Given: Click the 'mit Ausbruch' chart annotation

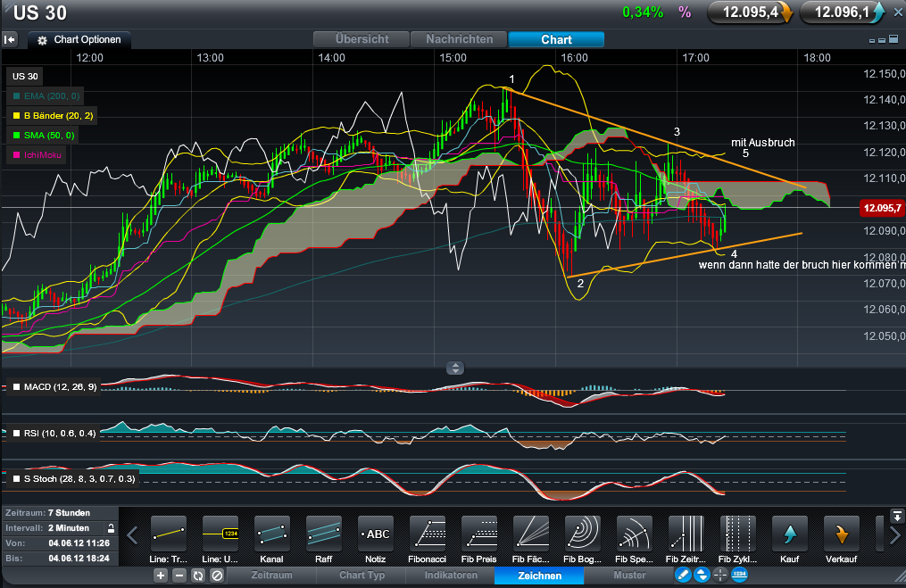Looking at the screenshot, I should coord(762,143).
